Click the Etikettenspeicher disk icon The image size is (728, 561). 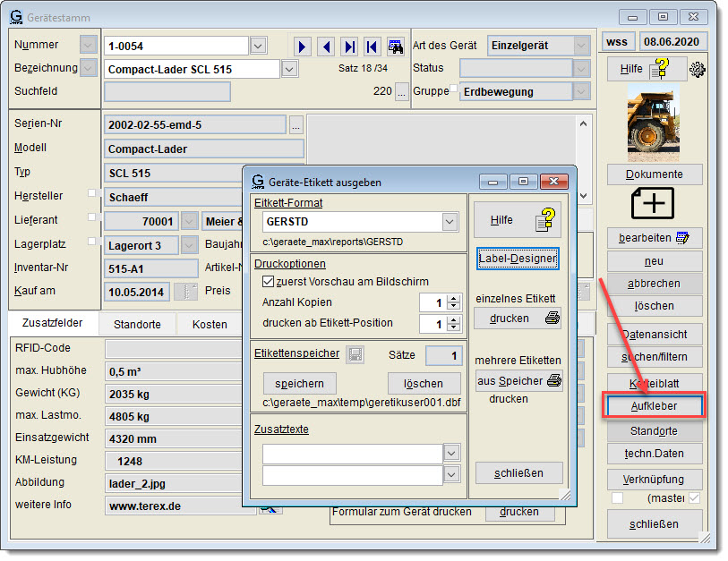[x=355, y=354]
